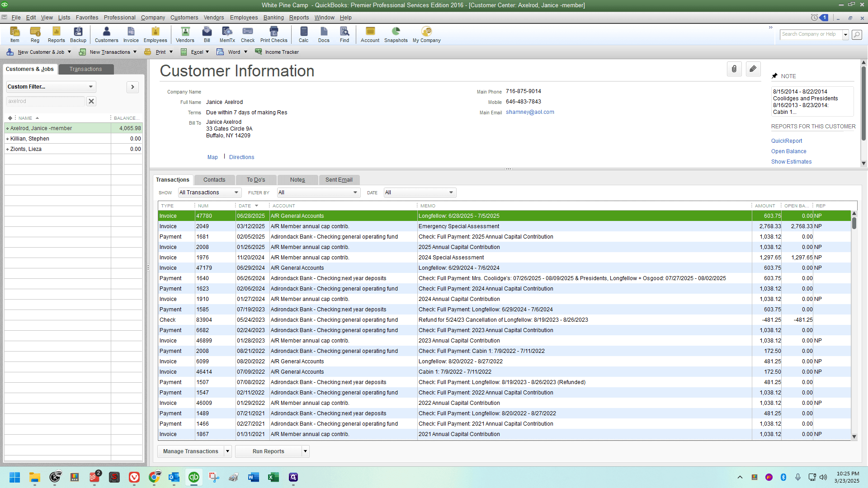Click the customer email address link

tap(530, 112)
